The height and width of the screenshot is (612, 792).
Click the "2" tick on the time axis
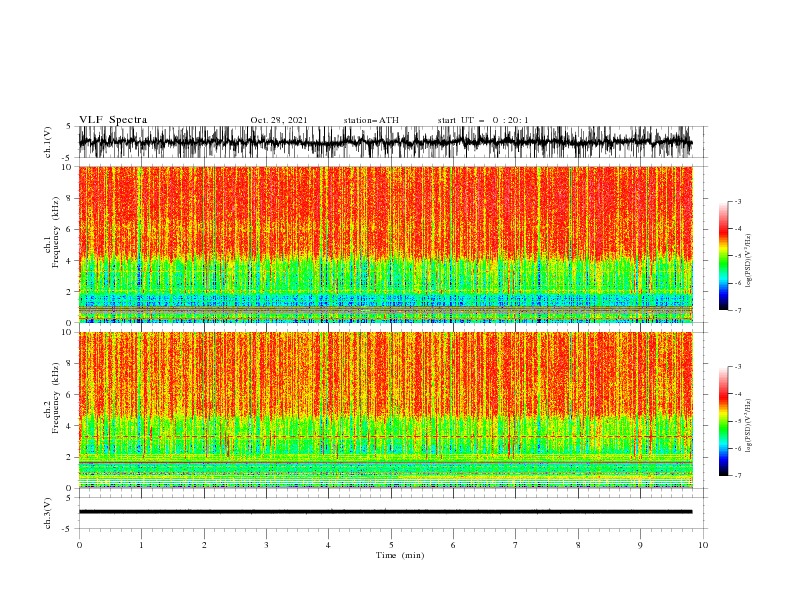pos(204,545)
